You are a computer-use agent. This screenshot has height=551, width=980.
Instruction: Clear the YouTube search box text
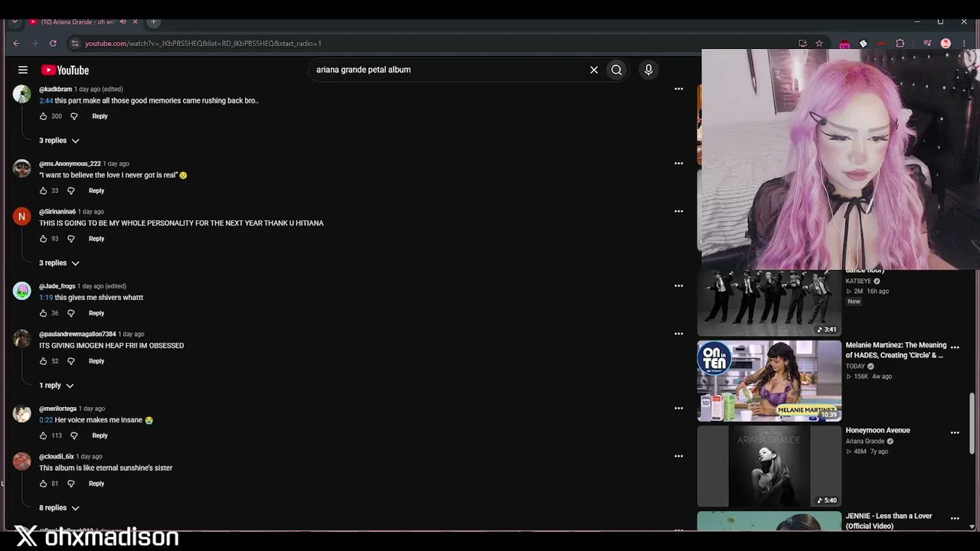(593, 70)
